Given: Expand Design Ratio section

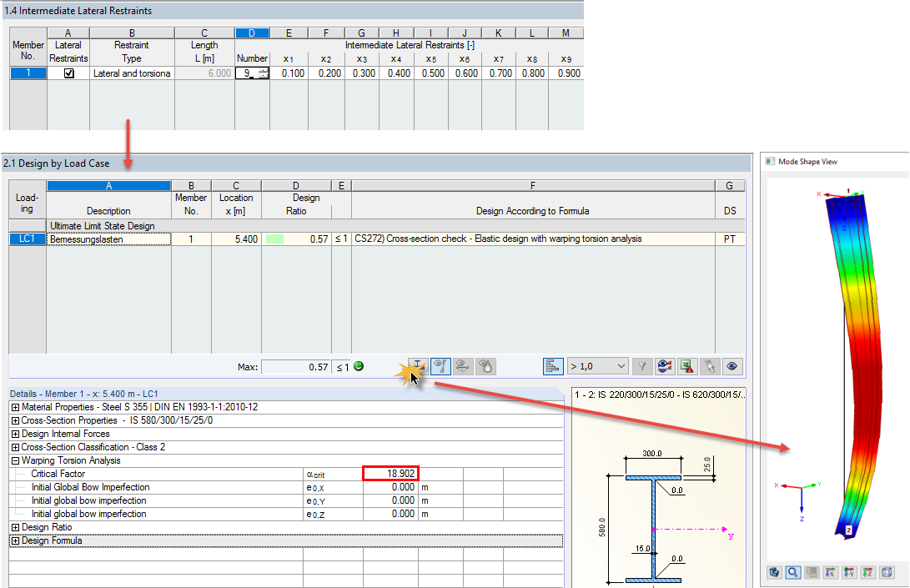Looking at the screenshot, I should click(x=15, y=528).
